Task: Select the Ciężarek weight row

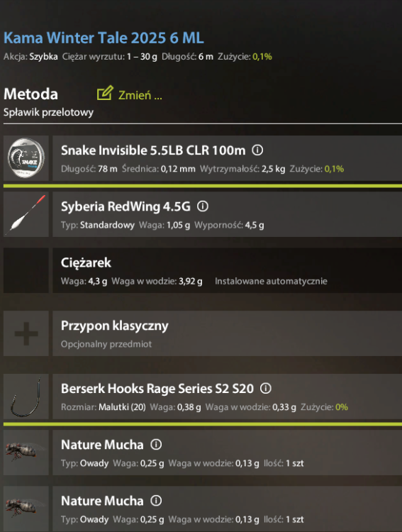Action: click(228, 270)
